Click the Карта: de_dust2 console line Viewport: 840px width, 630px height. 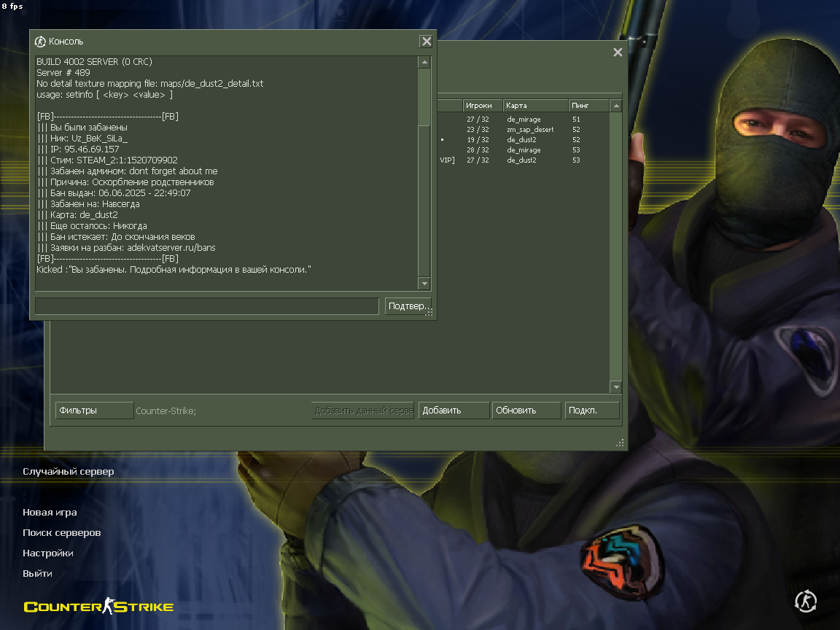(x=77, y=215)
